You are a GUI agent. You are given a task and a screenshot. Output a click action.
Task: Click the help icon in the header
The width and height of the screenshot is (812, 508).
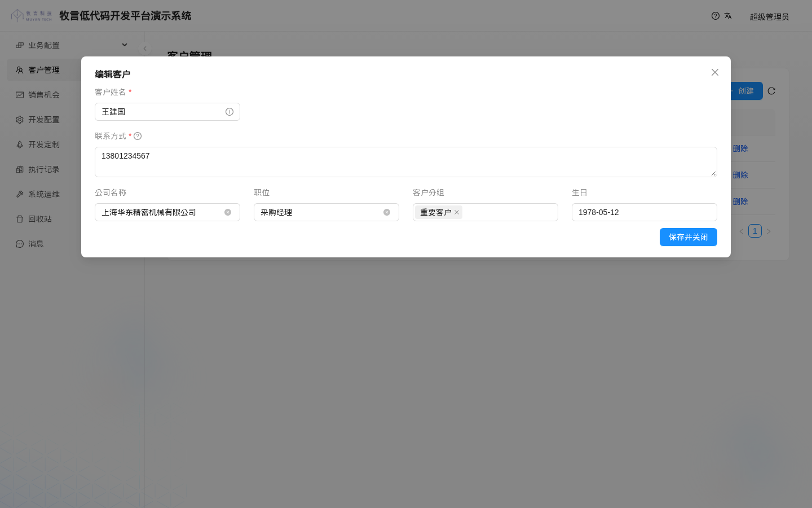pos(716,16)
